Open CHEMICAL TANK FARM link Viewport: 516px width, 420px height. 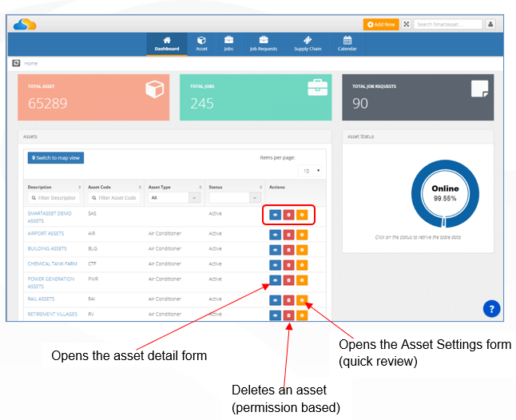tap(53, 263)
